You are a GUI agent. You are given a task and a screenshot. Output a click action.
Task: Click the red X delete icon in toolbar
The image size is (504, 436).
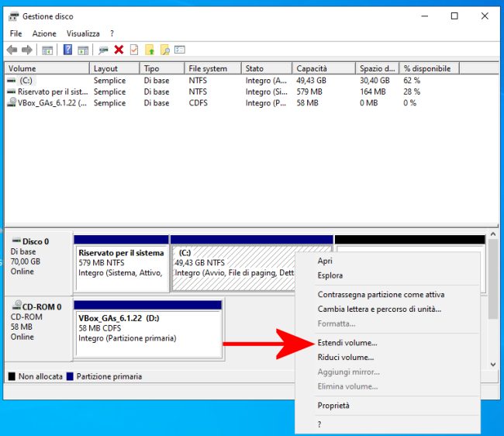click(119, 50)
